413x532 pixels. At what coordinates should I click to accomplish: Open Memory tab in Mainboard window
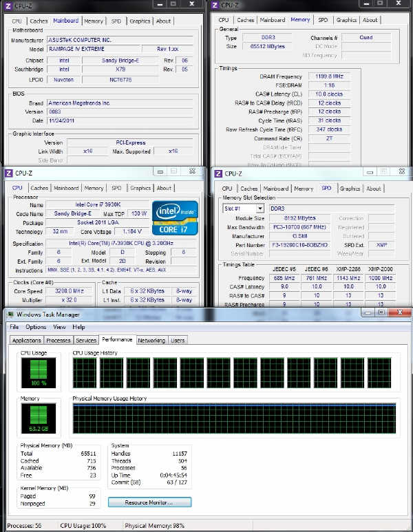click(94, 21)
